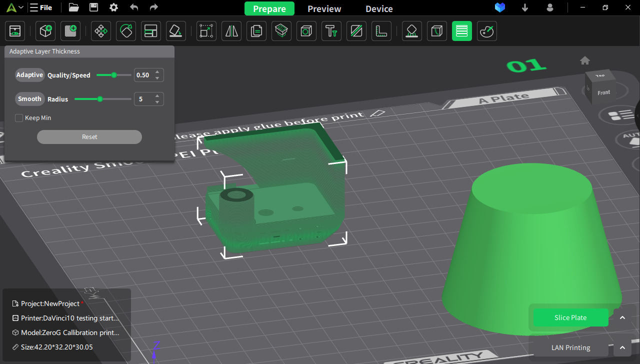Click the Add model cube icon
This screenshot has width=640, height=364.
45,31
